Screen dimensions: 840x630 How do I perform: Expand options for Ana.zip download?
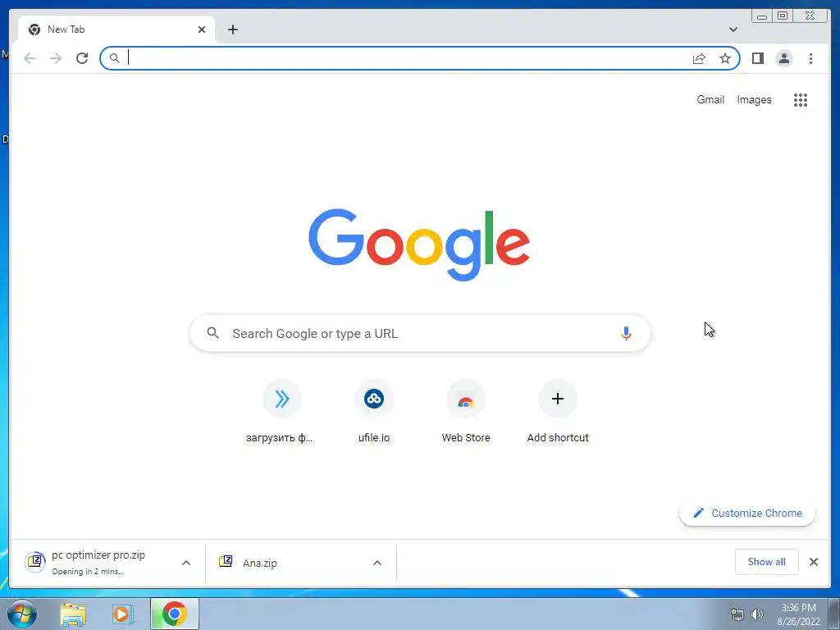point(377,563)
